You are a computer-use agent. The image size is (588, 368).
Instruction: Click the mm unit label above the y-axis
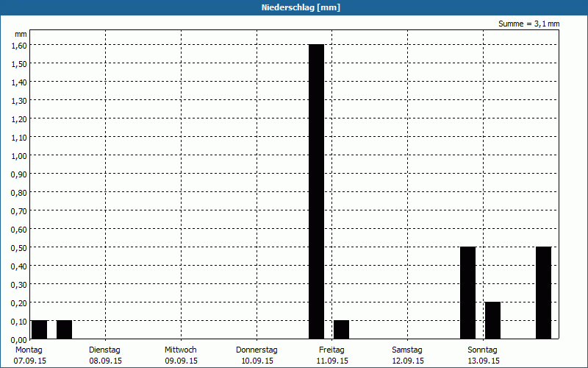pyautogui.click(x=21, y=34)
